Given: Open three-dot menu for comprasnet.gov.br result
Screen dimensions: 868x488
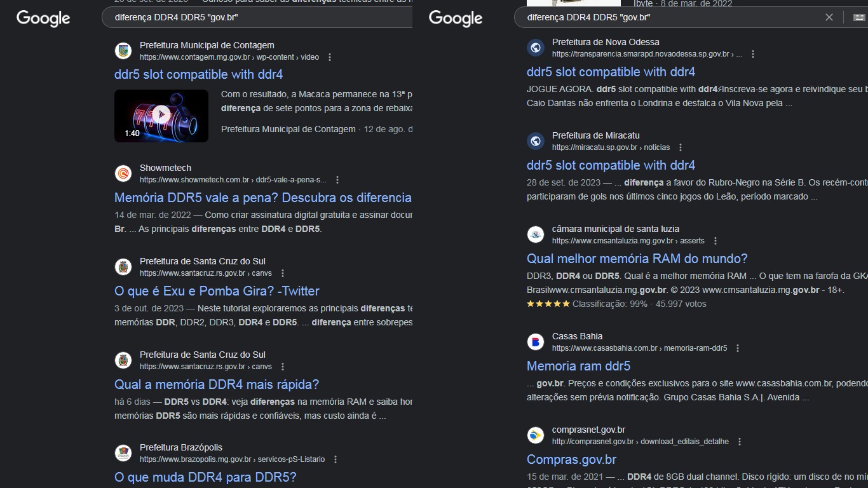Looking at the screenshot, I should pyautogui.click(x=740, y=442).
